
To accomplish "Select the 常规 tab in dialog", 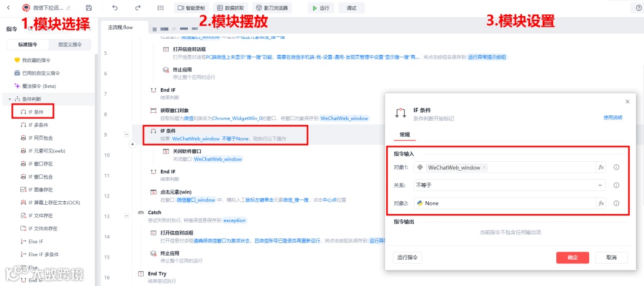I will pos(404,134).
